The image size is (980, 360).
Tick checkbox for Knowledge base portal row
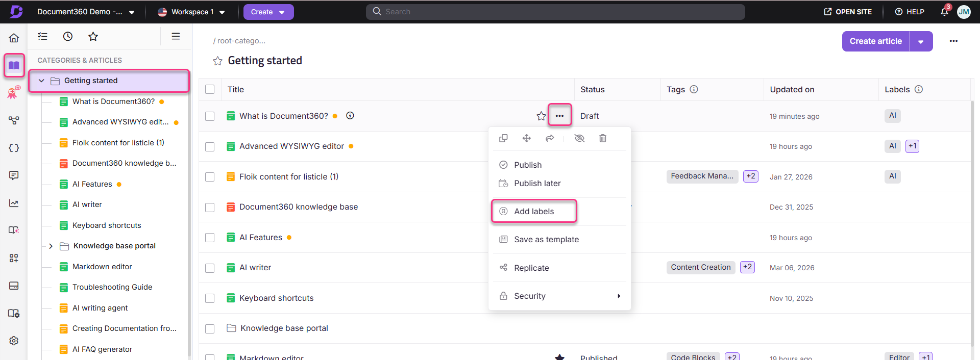[210, 328]
